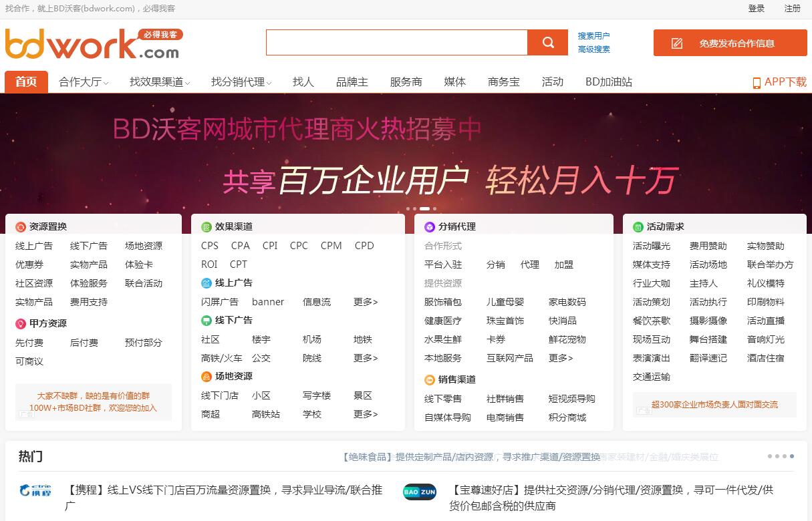Viewport: 812px width, 521px height.
Task: Select the active banner carousel indicator
Action: 424,208
